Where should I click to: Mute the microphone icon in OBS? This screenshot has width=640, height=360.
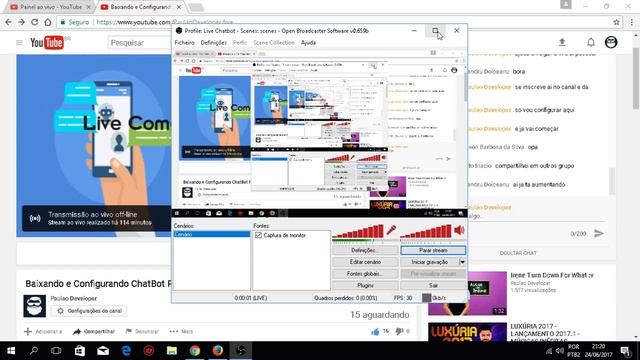coord(391,231)
